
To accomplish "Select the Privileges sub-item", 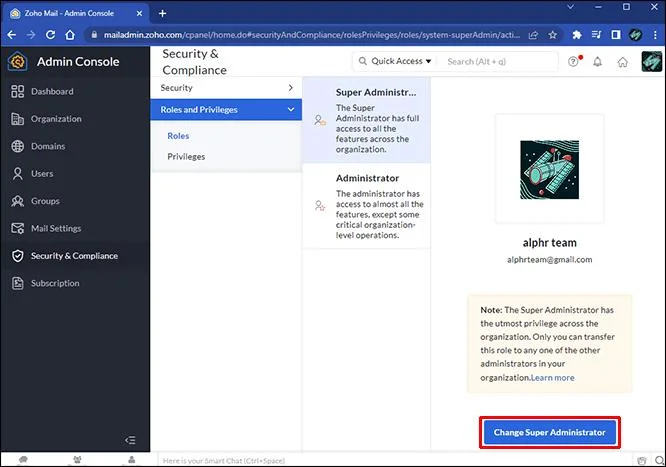I will (x=186, y=157).
